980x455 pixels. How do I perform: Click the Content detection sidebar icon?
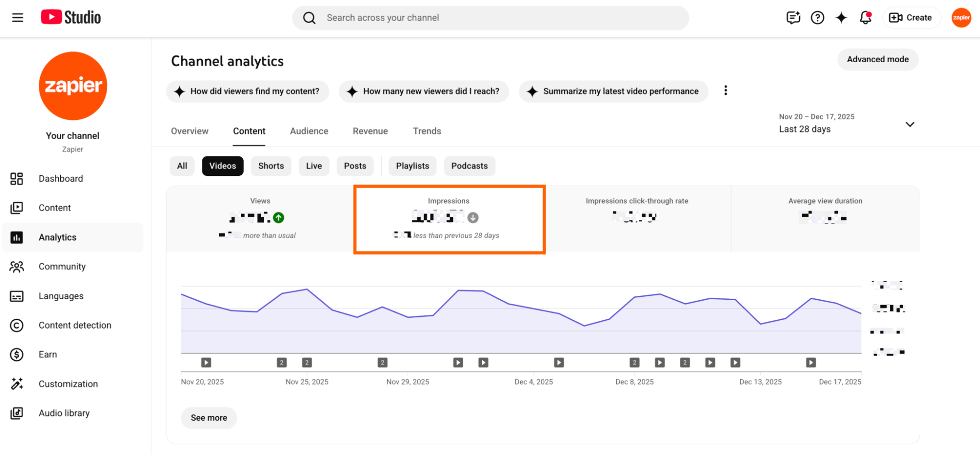tap(17, 325)
